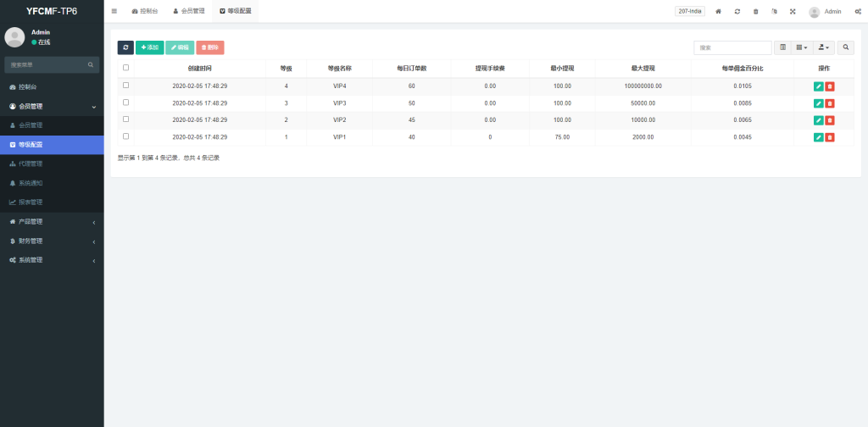868x427 pixels.
Task: Select the checkbox for the VIP3 row
Action: click(x=126, y=103)
